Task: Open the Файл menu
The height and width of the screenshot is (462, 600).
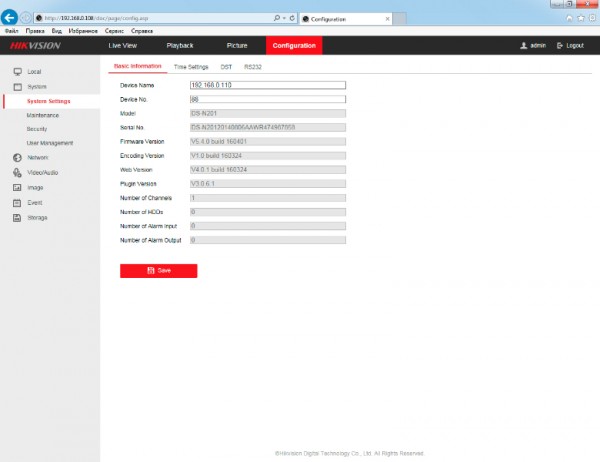Action: 11,31
